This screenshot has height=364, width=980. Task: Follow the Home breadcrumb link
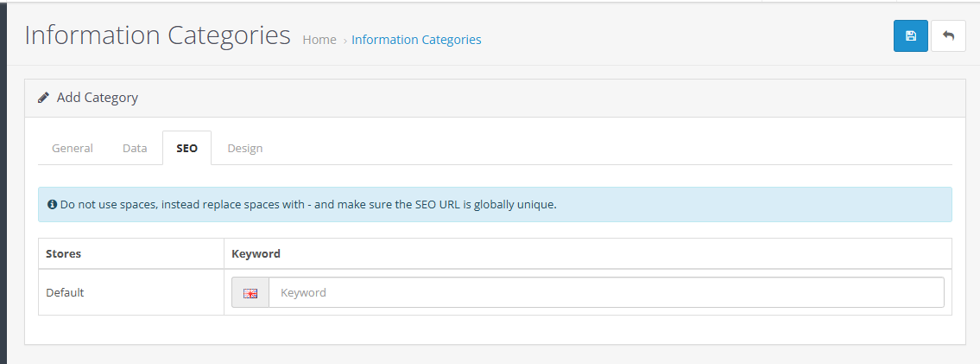pyautogui.click(x=319, y=40)
